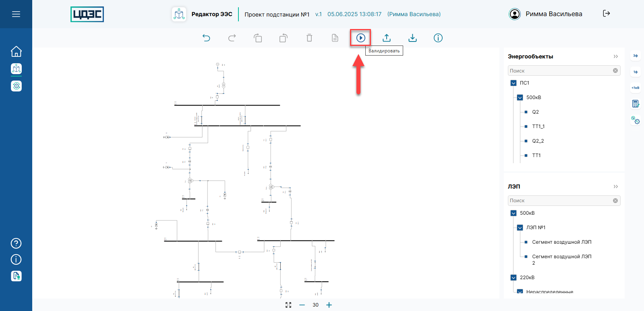Click the logout icon beside user name
The width and height of the screenshot is (644, 311).
[x=606, y=14]
